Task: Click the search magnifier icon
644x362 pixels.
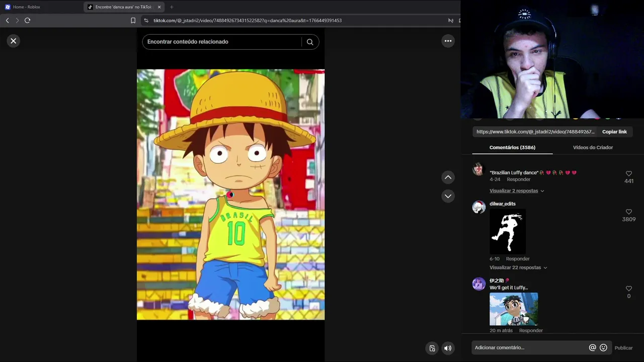Action: coord(310,42)
